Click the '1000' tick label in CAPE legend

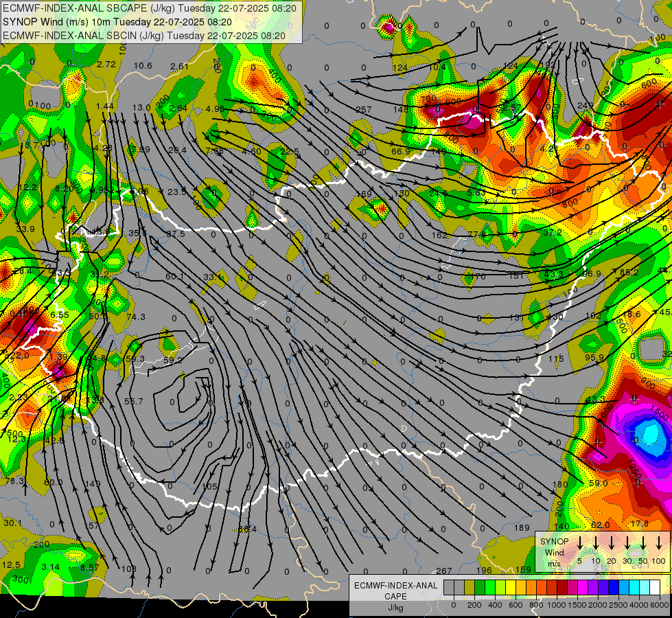pos(557,605)
